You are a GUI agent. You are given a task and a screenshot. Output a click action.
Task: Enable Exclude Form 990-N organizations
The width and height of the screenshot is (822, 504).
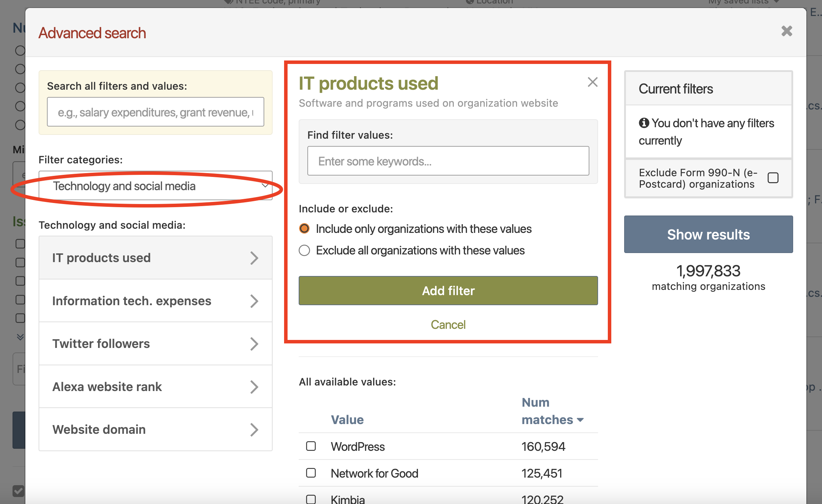[x=773, y=178]
